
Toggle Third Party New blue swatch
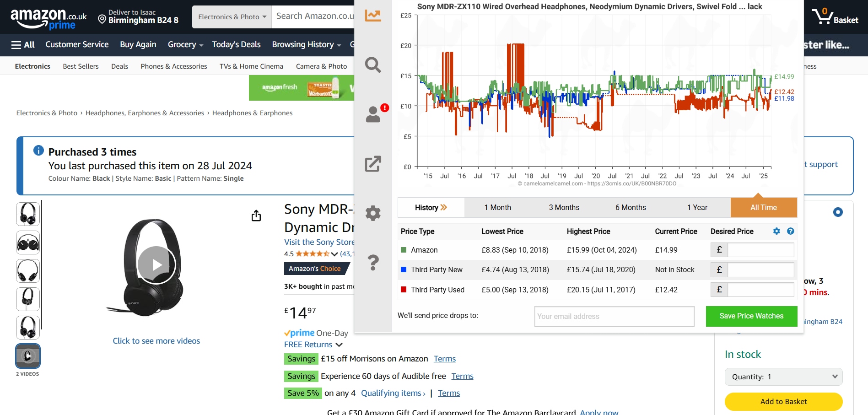(404, 269)
